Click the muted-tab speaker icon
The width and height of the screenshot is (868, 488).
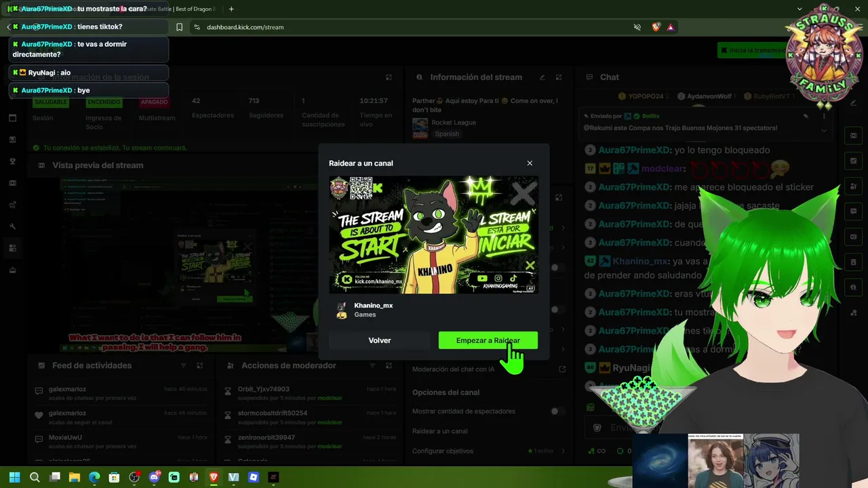[637, 27]
